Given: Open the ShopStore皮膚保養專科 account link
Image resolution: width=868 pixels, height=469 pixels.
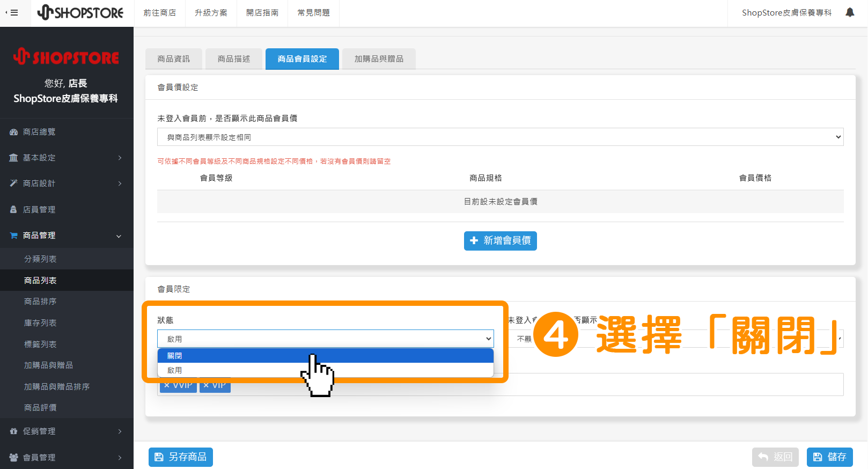Looking at the screenshot, I should [x=786, y=13].
